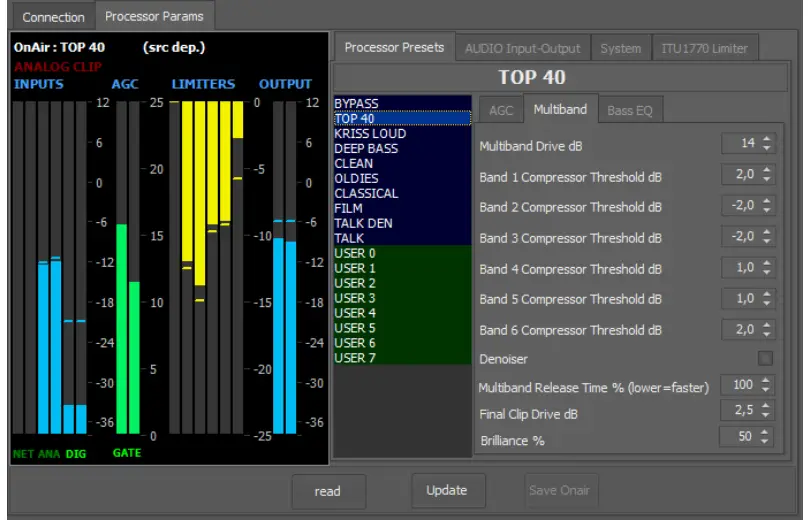Select the USER 1 preset slot
This screenshot has width=808, height=520.
[402, 268]
